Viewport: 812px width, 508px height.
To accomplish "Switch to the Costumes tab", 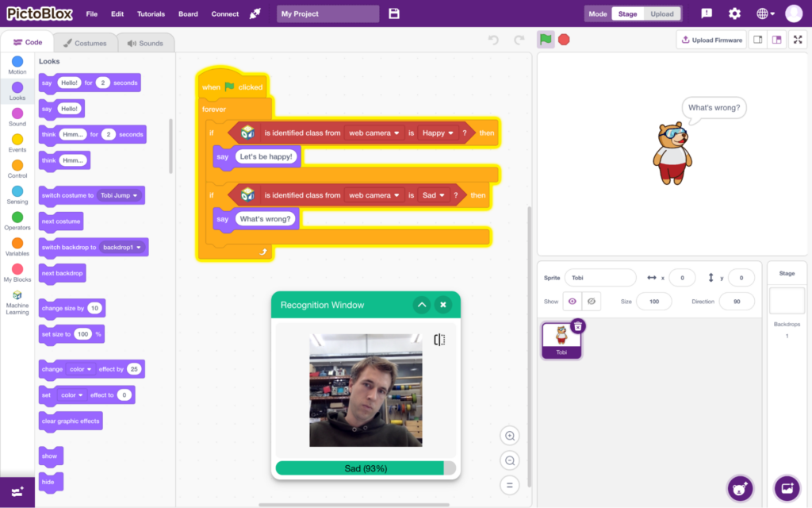I will click(85, 43).
